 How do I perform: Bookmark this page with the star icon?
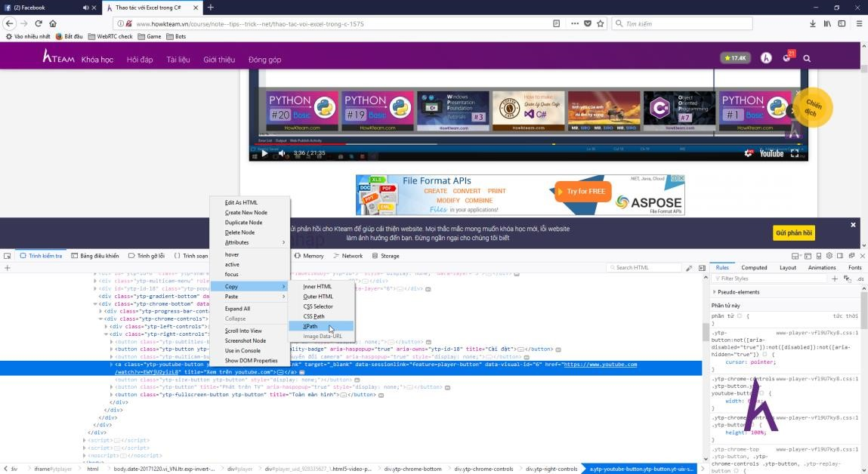tap(600, 23)
